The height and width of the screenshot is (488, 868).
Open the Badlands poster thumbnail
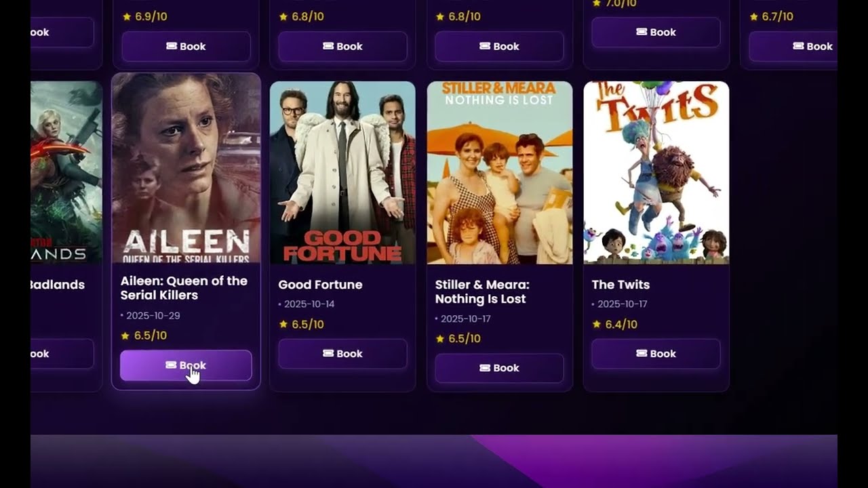(x=66, y=173)
